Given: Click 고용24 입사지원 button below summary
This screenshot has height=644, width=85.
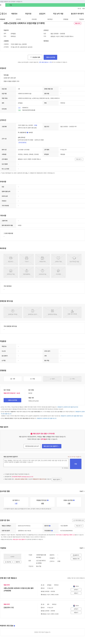Looking at the screenshot, I should [50, 57].
